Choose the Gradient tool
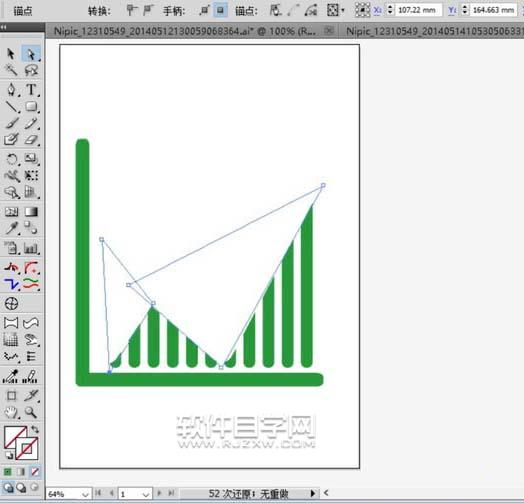This screenshot has width=524, height=503. click(31, 212)
